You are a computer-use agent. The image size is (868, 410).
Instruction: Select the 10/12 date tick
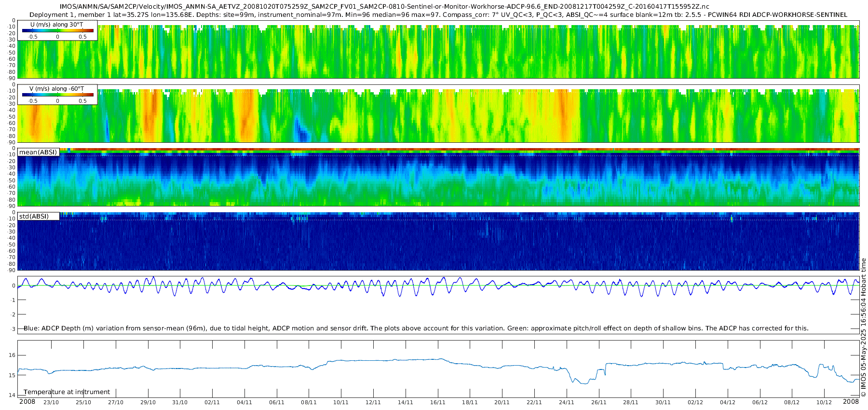(x=824, y=402)
